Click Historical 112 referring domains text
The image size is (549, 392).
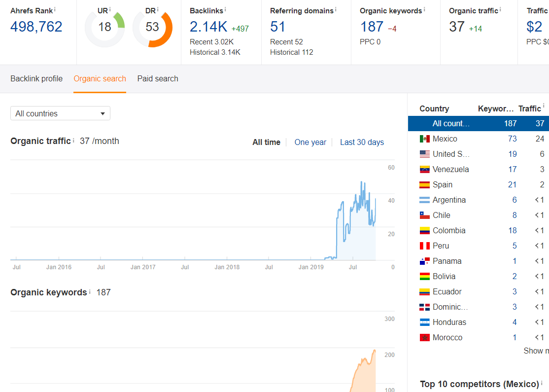click(x=291, y=52)
